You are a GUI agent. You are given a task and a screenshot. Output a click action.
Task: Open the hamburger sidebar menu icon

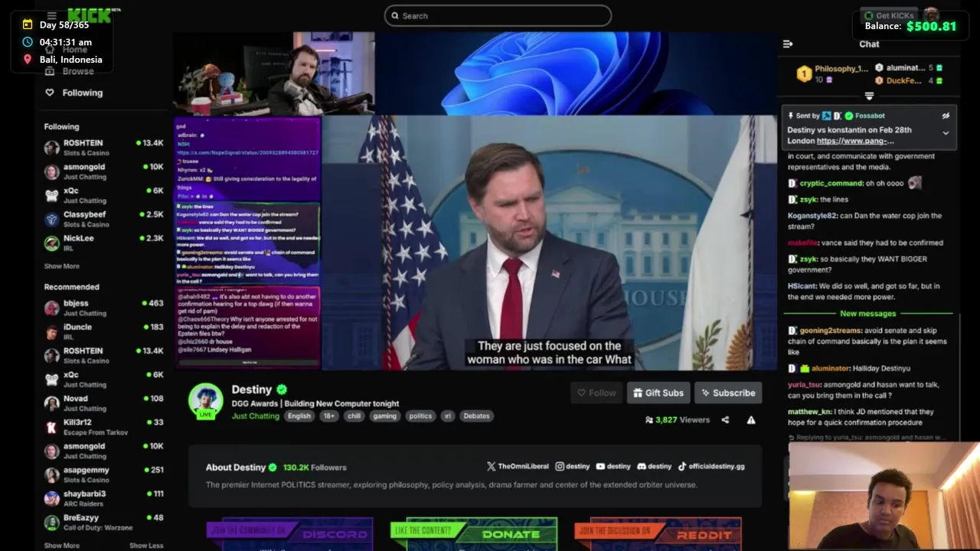(51, 15)
